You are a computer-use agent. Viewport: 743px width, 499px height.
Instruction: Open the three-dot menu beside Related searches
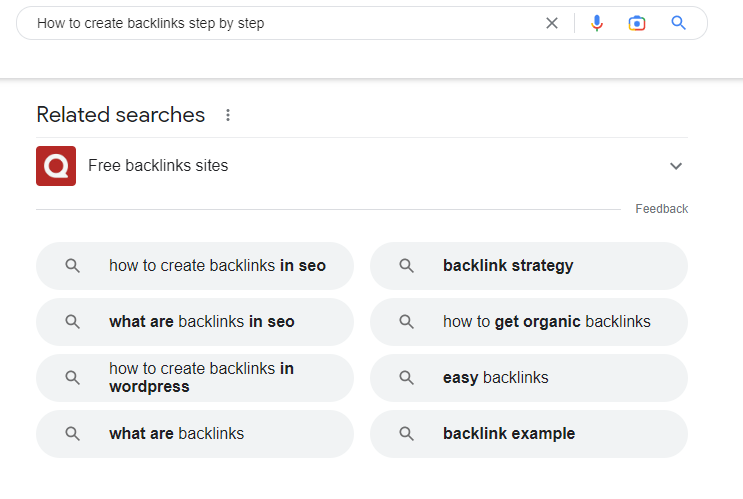[228, 115]
